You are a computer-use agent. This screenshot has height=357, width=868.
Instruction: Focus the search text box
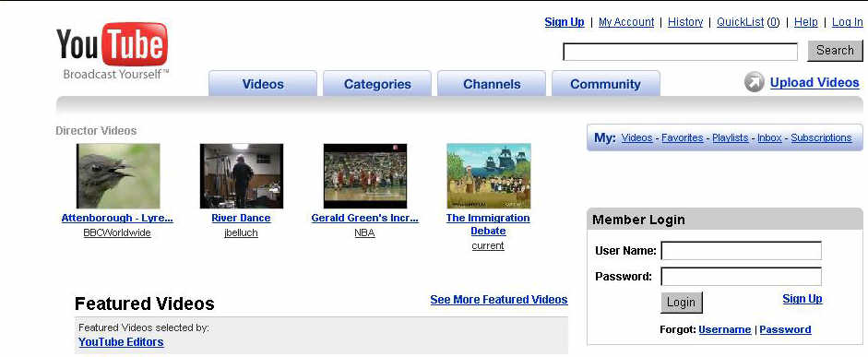click(x=680, y=52)
